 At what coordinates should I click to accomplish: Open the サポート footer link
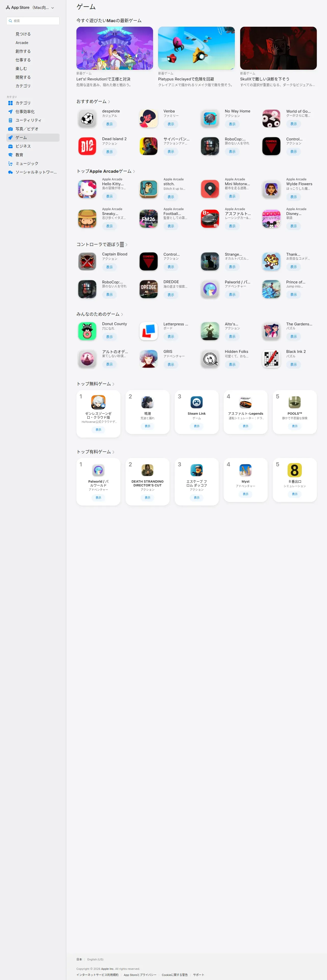pos(198,975)
